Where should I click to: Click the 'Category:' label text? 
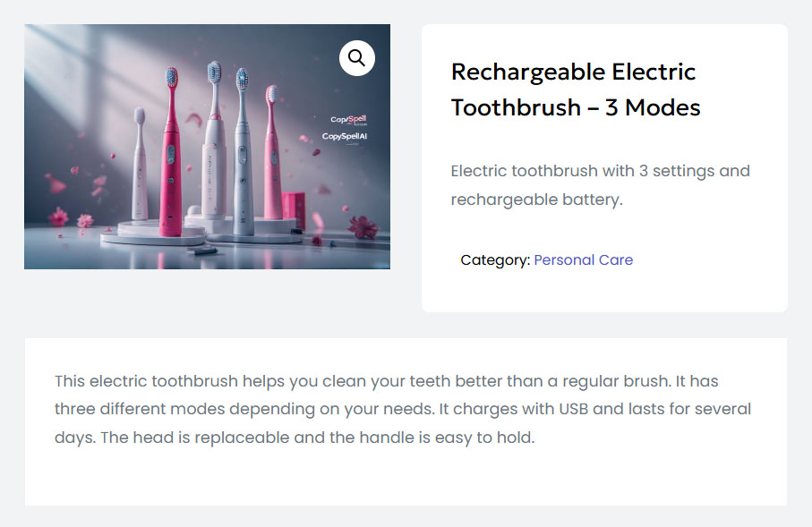(495, 260)
